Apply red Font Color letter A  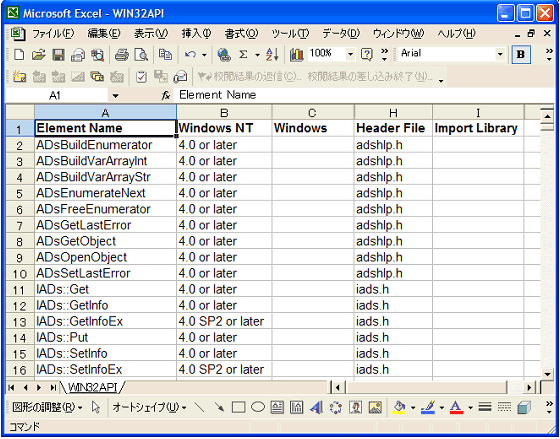pyautogui.click(x=456, y=407)
